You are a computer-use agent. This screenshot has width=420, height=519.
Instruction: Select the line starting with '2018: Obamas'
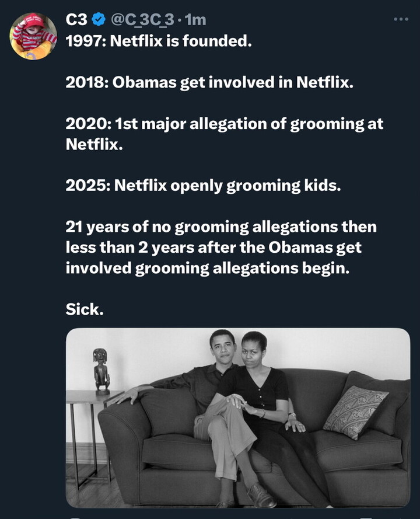click(x=209, y=82)
